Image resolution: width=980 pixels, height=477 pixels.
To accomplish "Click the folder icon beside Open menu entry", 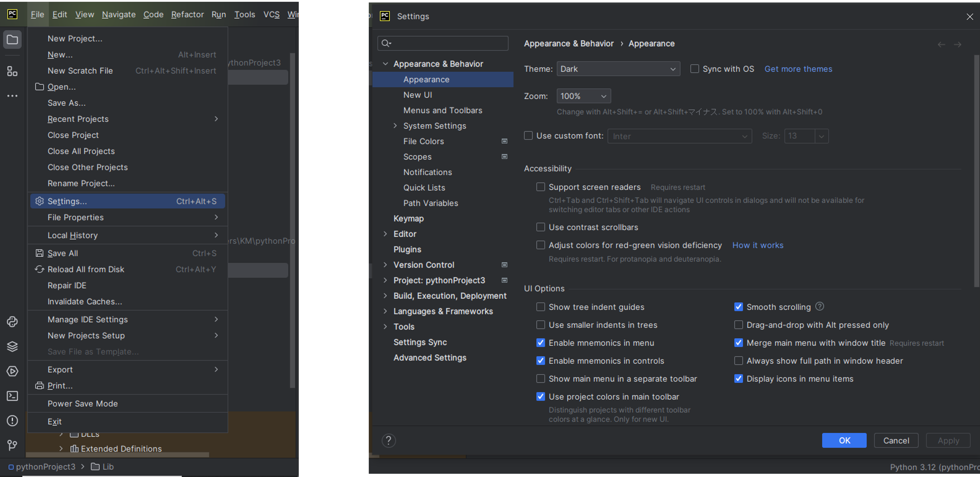I will pyautogui.click(x=40, y=87).
